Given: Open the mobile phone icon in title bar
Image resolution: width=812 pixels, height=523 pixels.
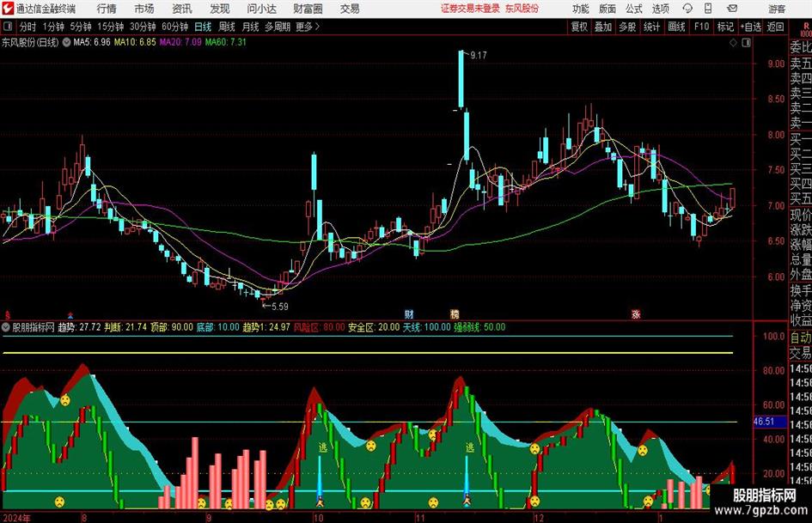Looking at the screenshot, I should [x=708, y=9].
